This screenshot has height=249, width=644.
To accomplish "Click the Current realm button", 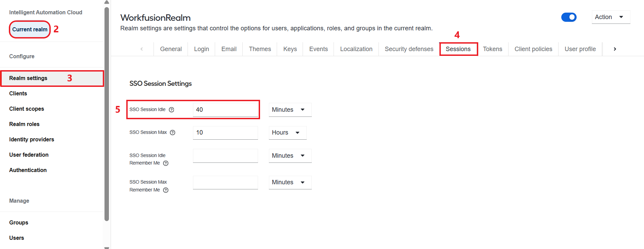I will (x=30, y=30).
